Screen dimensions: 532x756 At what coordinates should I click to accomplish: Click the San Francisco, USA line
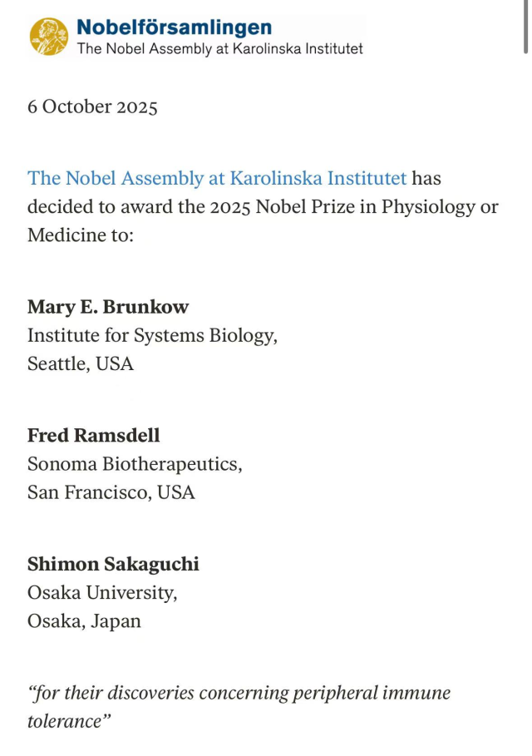pos(111,492)
